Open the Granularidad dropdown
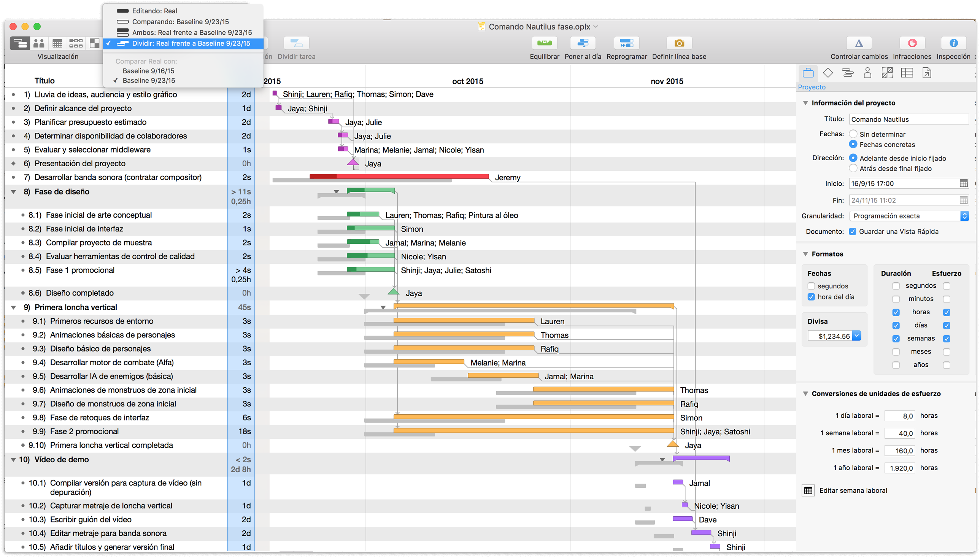The width and height of the screenshot is (980, 557). [909, 216]
